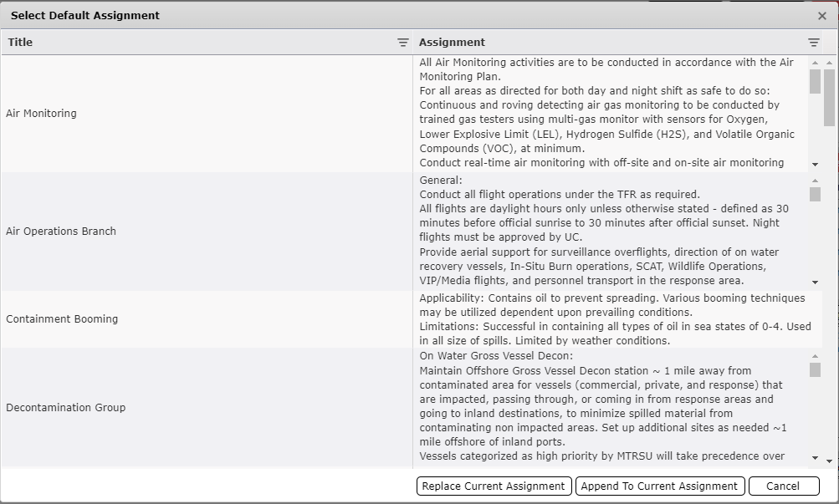This screenshot has height=504, width=839.
Task: Click the Append To Current Assignment button
Action: coord(659,486)
